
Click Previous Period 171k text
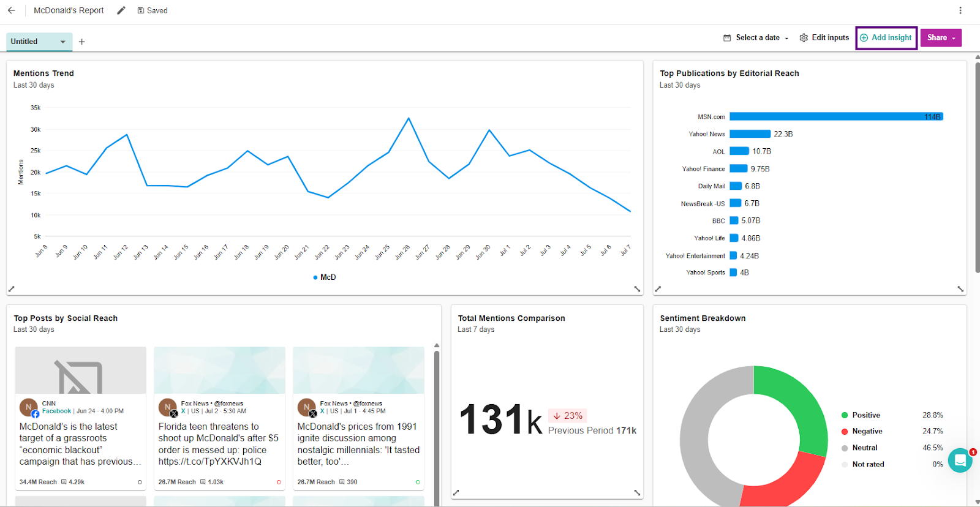click(592, 430)
